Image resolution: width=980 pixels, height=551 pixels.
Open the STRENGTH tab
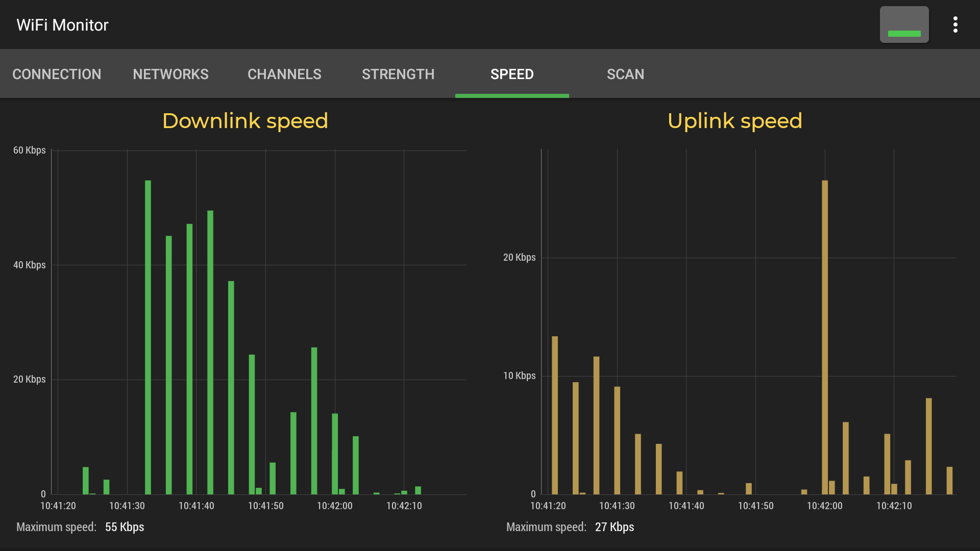point(398,74)
